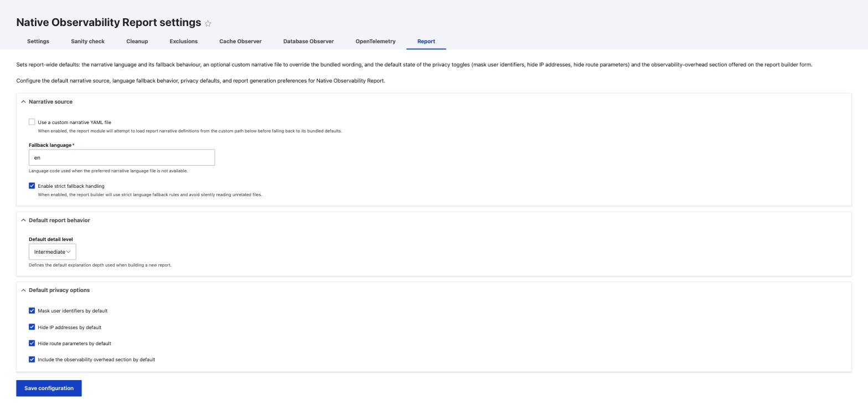
Task: Uncheck Hide IP addresses by default
Action: point(32,327)
